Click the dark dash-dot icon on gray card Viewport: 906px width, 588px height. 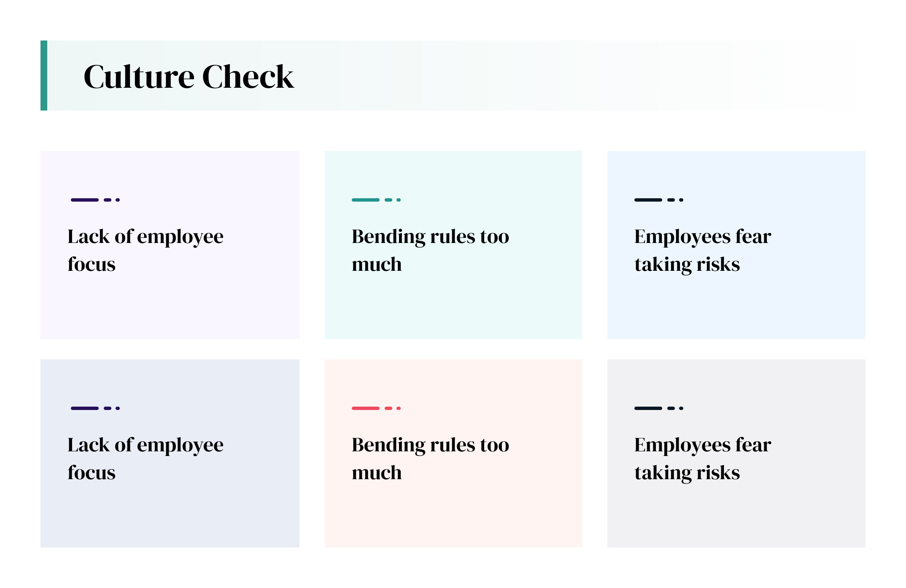[x=659, y=408]
